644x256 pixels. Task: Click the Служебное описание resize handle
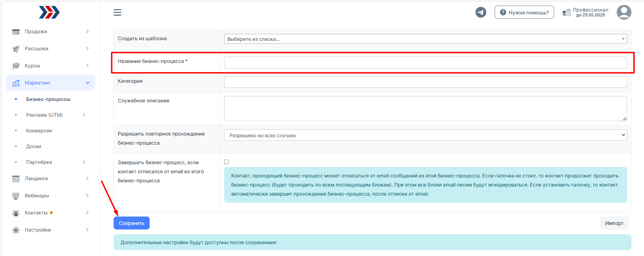624,119
